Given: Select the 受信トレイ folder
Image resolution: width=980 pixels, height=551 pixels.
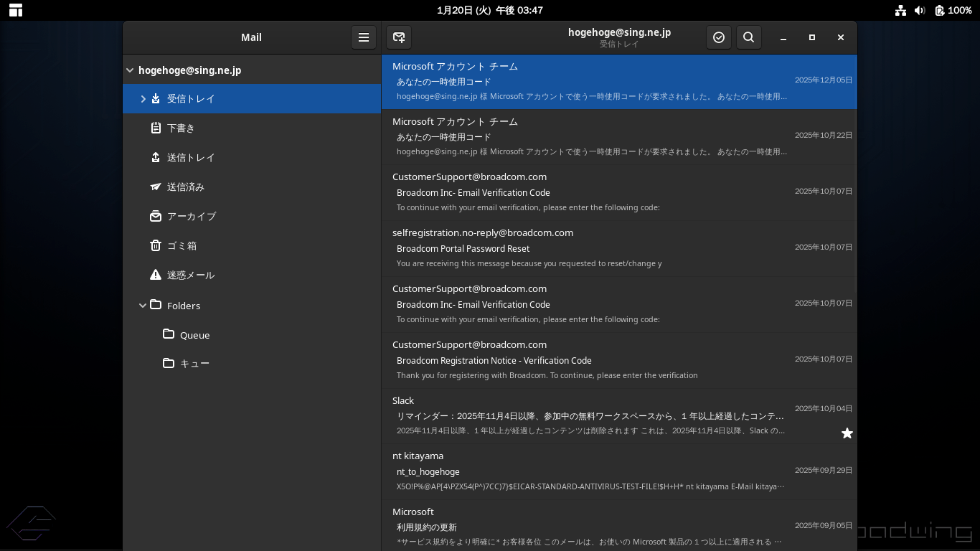Looking at the screenshot, I should (x=252, y=98).
